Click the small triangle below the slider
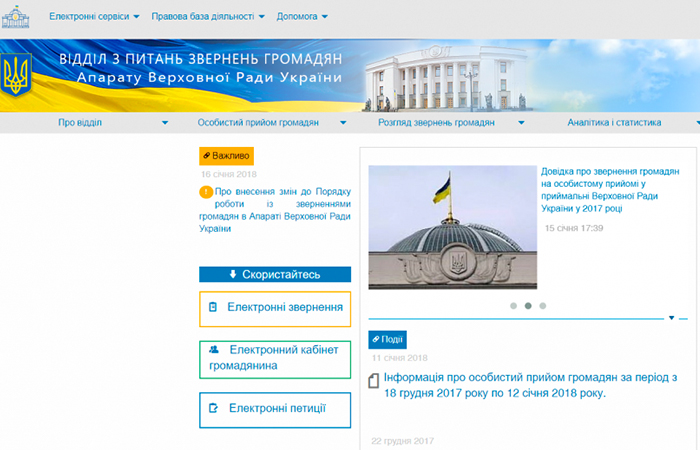This screenshot has height=450, width=700. (671, 318)
